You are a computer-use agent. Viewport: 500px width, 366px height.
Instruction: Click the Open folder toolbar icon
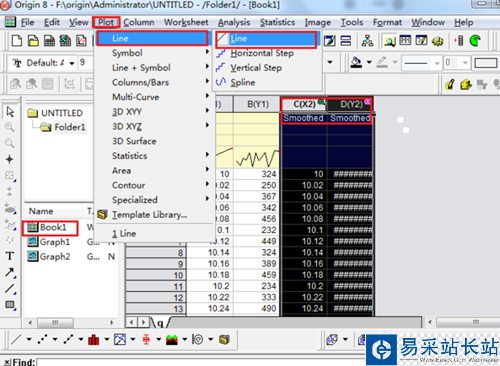point(33,41)
